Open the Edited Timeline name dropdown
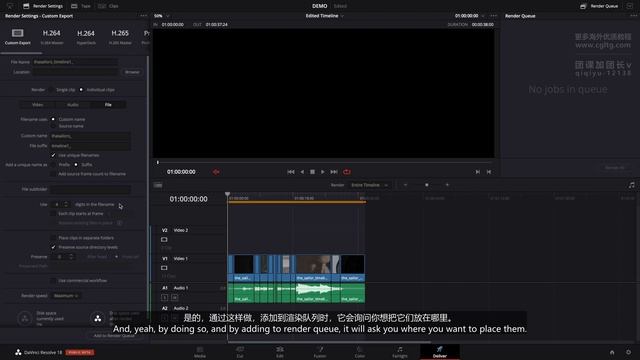This screenshot has width=640, height=360. (x=324, y=16)
